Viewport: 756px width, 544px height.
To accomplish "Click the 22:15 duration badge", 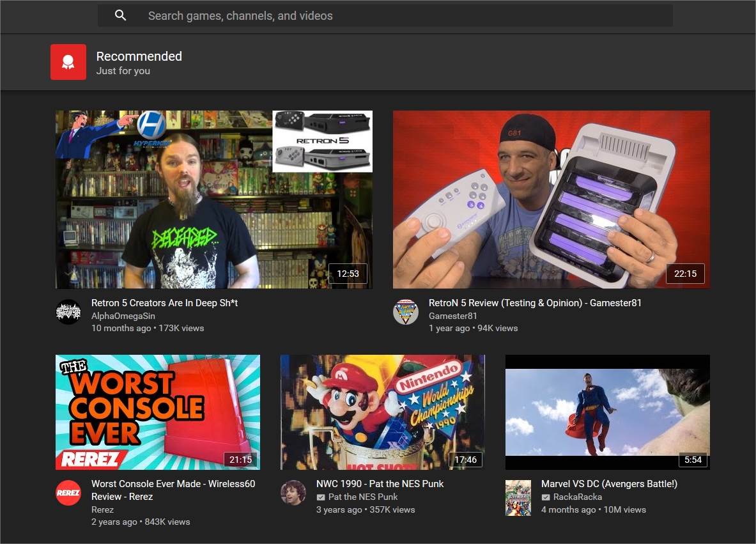I will (x=685, y=274).
